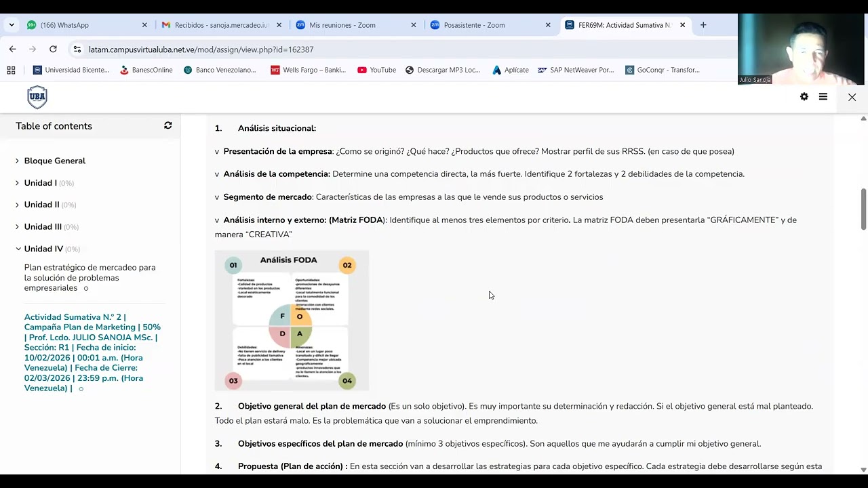Viewport: 868px width, 488px height.
Task: Click Julio Sanoja webcam thumbnail
Action: (802, 49)
